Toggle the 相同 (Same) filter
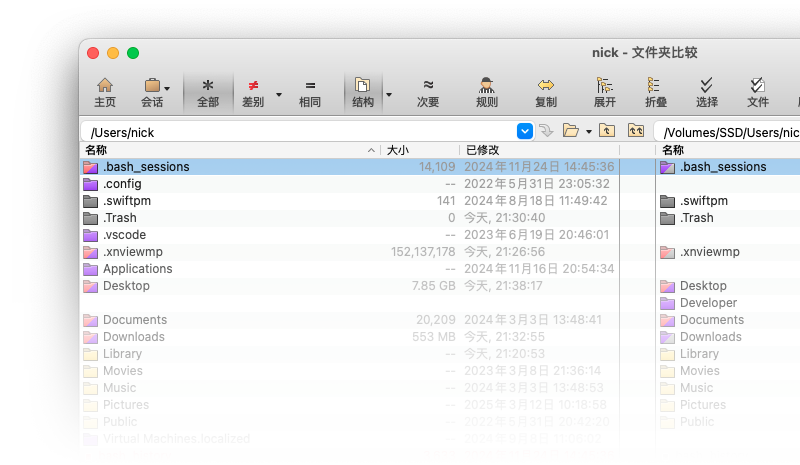800x465 pixels. [310, 92]
